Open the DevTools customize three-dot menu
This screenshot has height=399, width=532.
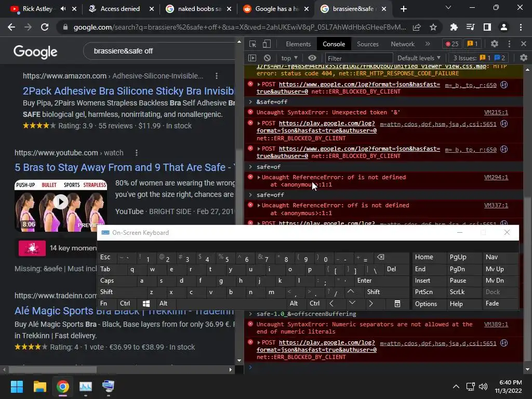509,44
